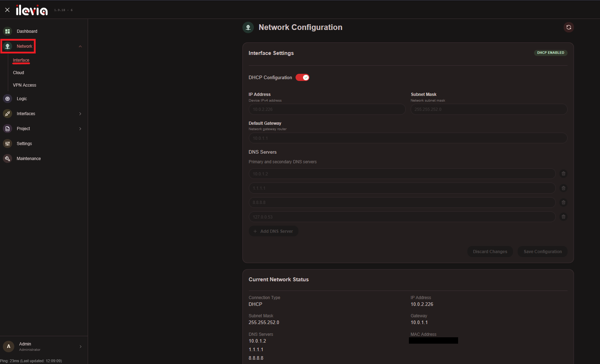Open the Cloud submenu item

tap(19, 73)
